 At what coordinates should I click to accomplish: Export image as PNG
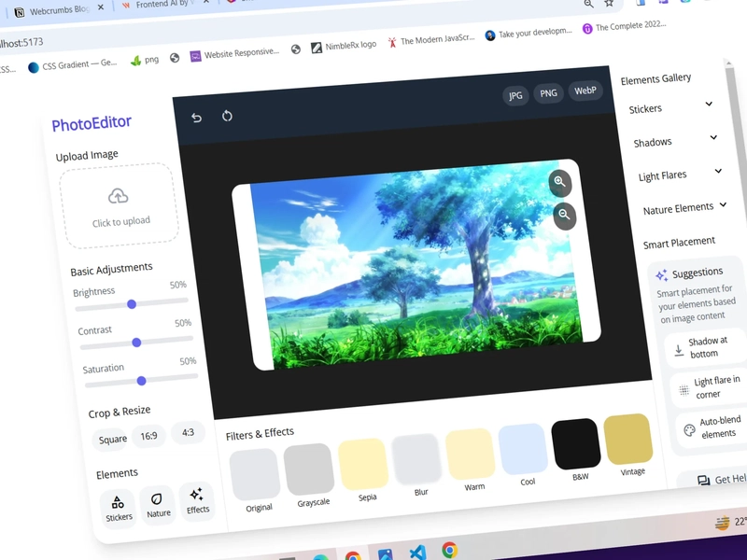point(548,92)
